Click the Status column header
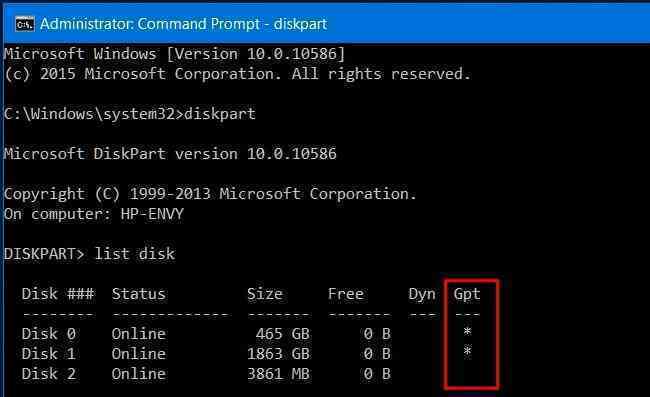The width and height of the screenshot is (650, 397). tap(138, 294)
